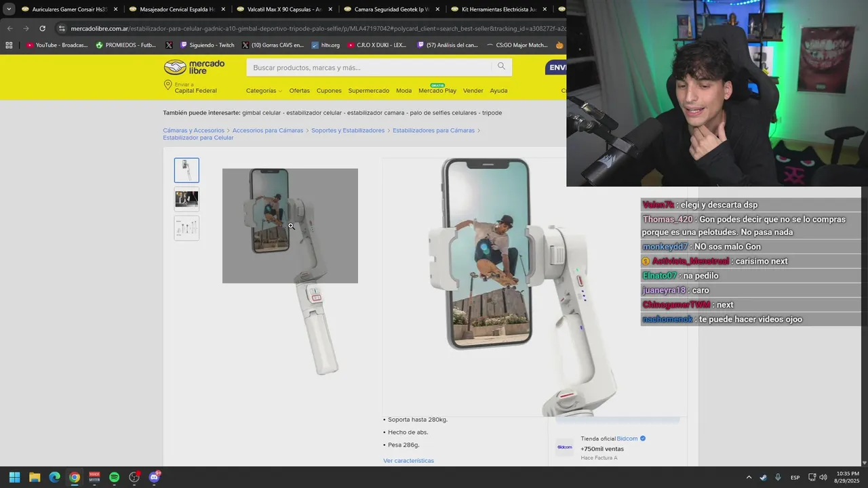Image resolution: width=868 pixels, height=488 pixels.
Task: Open File Explorer from the taskbar
Action: [35, 477]
